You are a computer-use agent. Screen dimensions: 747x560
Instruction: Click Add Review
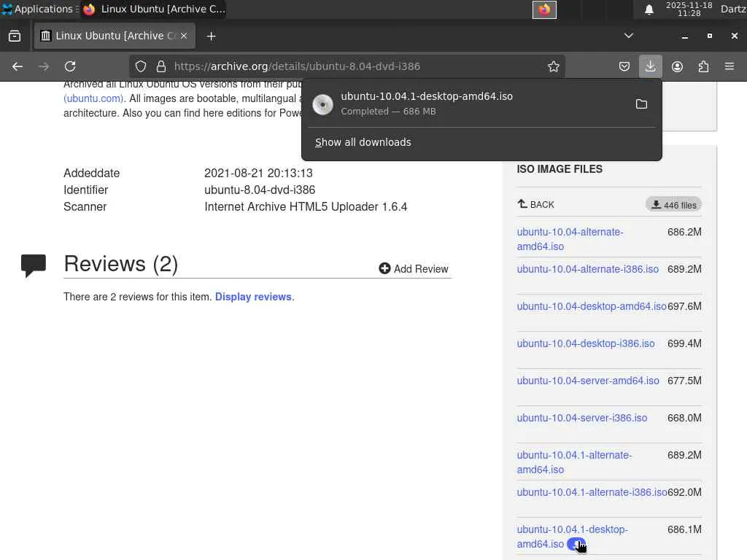(x=414, y=268)
